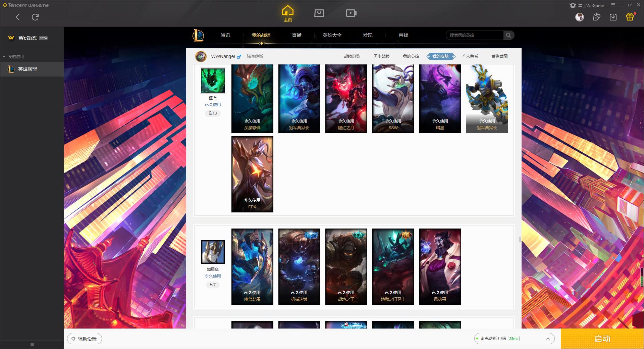
Task: Open the 战地之王 skin card
Action: [x=346, y=266]
